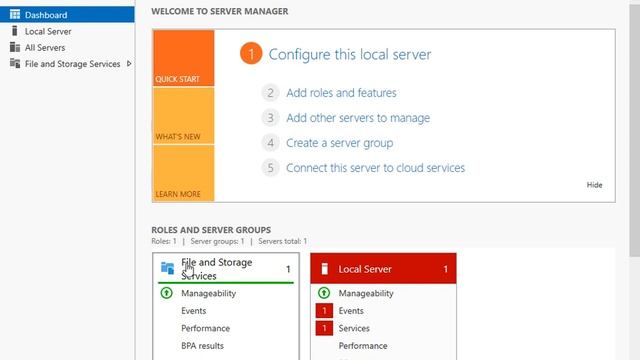Viewport: 640px width, 360px height.
Task: Select the All Servers sidebar icon
Action: (x=15, y=47)
